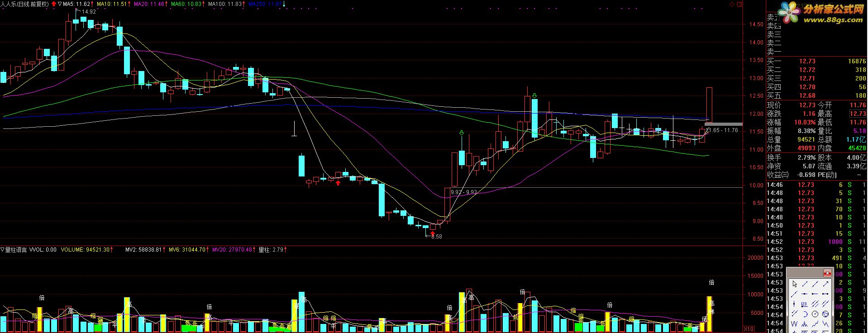Click the MA250: 11.87 indicator label

[x=265, y=4]
